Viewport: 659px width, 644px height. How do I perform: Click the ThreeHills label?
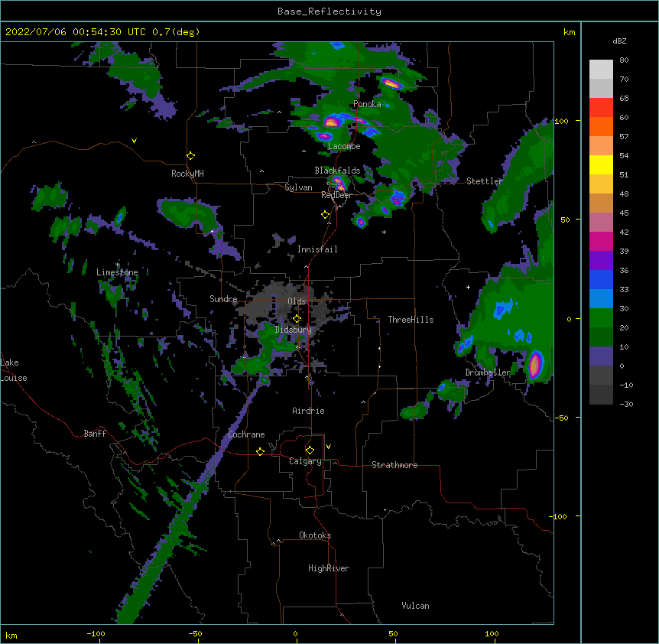(x=411, y=320)
